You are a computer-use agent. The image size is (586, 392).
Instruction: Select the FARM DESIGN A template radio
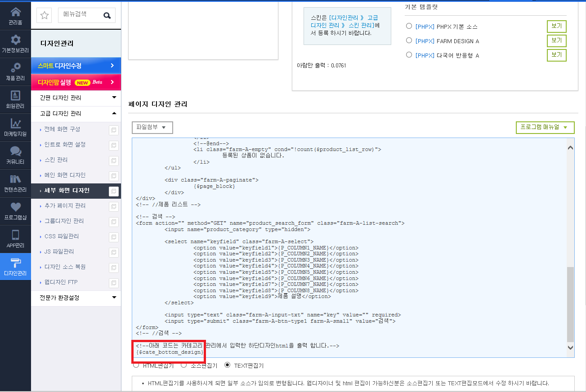[409, 40]
